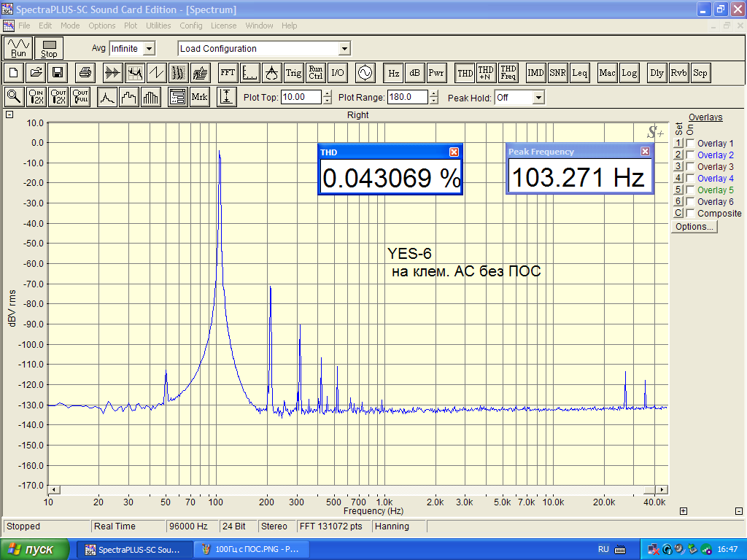The height and width of the screenshot is (560, 747).
Task: Click the Plot Top value field
Action: pos(301,97)
